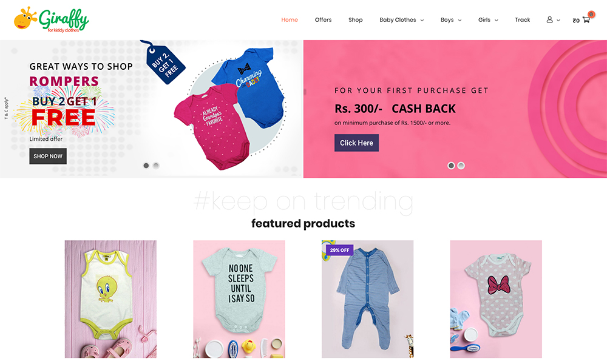Open the Track order link

[522, 20]
